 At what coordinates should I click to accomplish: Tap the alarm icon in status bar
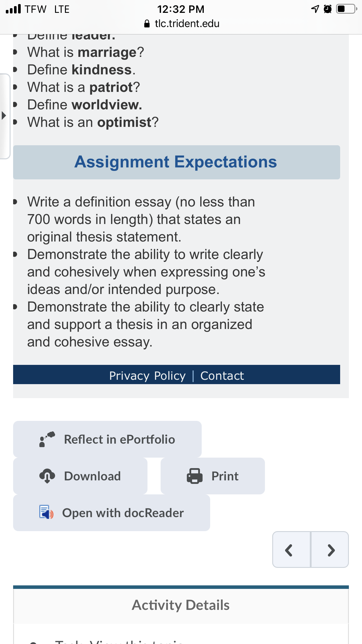328,9
